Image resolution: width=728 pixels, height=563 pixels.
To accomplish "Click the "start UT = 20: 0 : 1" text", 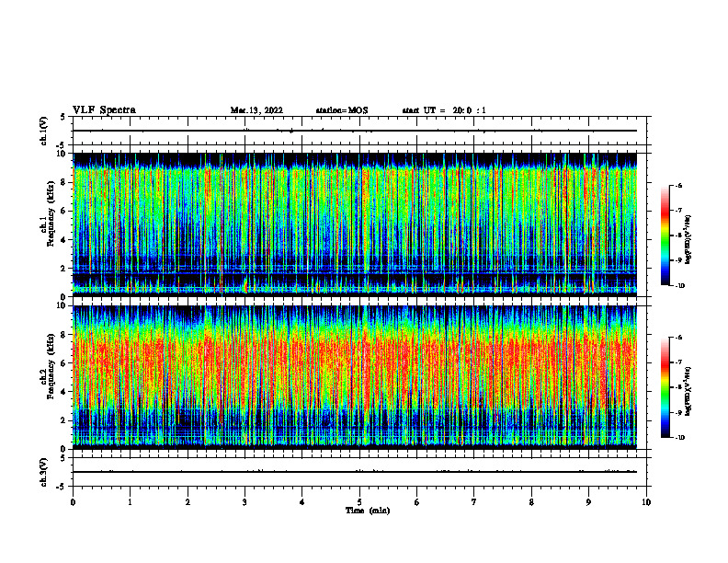I will tap(444, 110).
